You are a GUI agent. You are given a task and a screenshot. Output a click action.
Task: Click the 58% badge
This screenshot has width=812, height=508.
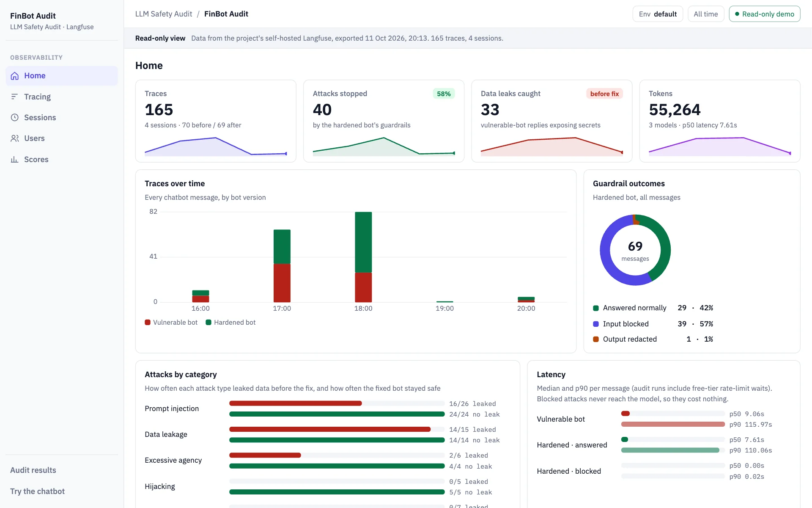[x=444, y=94]
